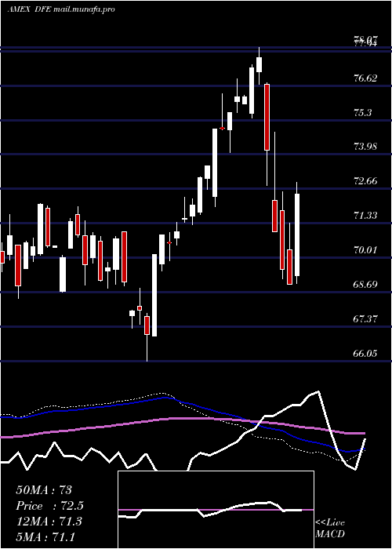Viewport: 392px width, 549px height.
Task: Click the AMEX DFE mail.munafa.pro title text
Action: [x=61, y=9]
